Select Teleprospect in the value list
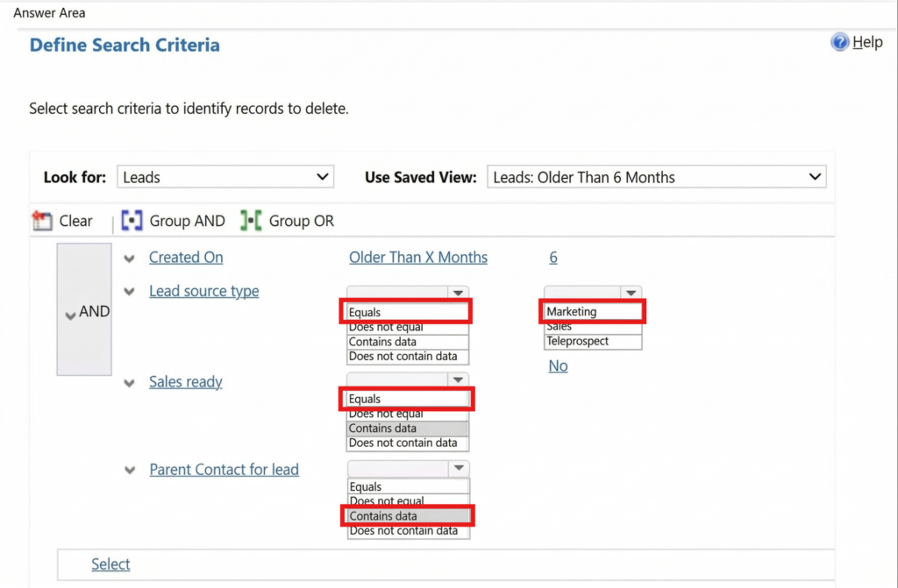The width and height of the screenshot is (898, 588). 592,342
